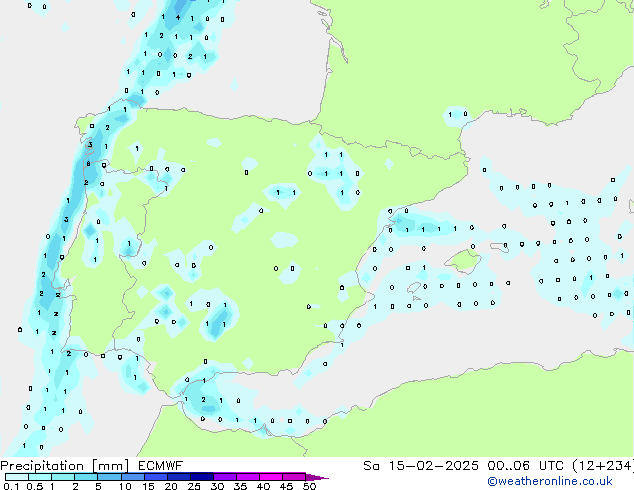
Task: Click the "4" precipitation value on the map
Action: click(x=178, y=17)
